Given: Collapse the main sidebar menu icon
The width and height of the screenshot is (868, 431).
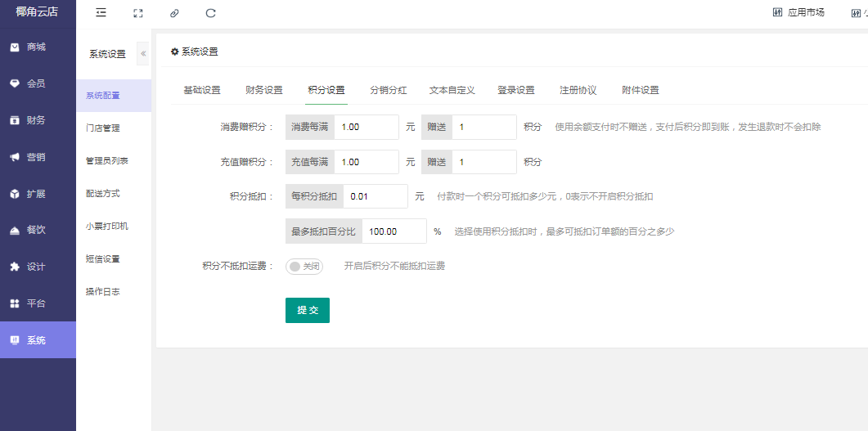Looking at the screenshot, I should [101, 13].
